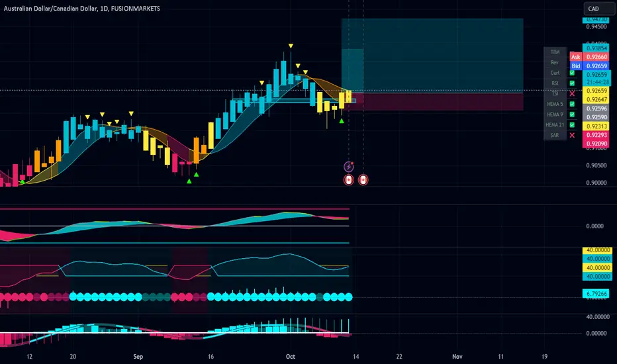
Task: Click the RSI label in the status table
Action: 555,83
